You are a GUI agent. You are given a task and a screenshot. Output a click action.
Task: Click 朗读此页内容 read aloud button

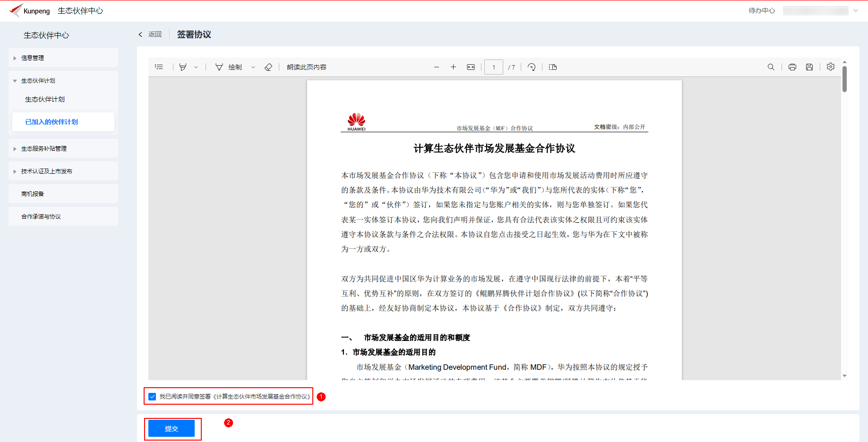click(x=307, y=67)
